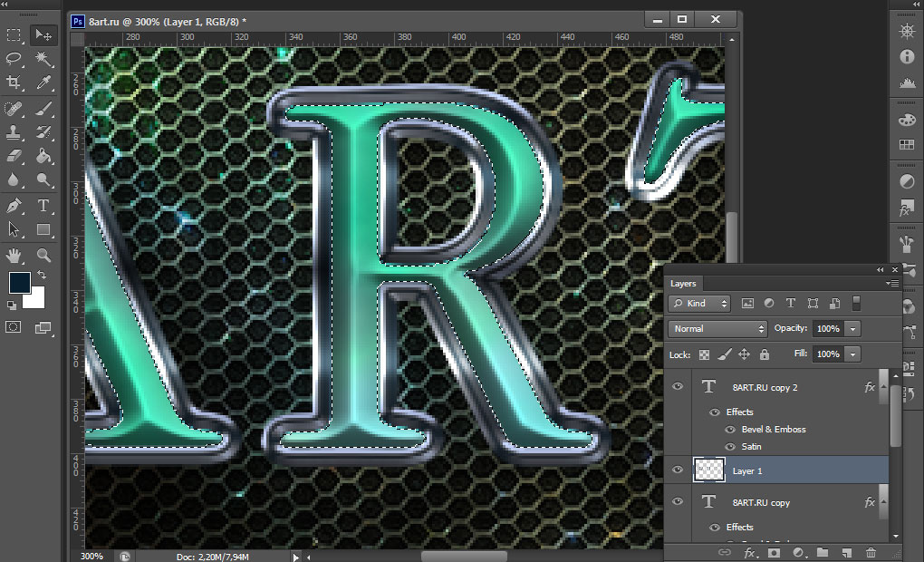Open the Layers panel options menu
Screen dimensions: 924x562
coord(892,284)
